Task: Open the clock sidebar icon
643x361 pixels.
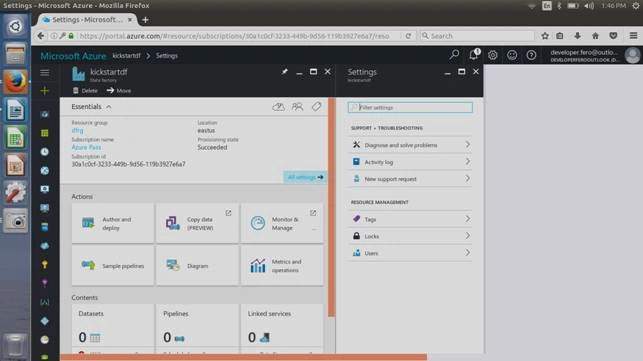Action: click(x=45, y=152)
